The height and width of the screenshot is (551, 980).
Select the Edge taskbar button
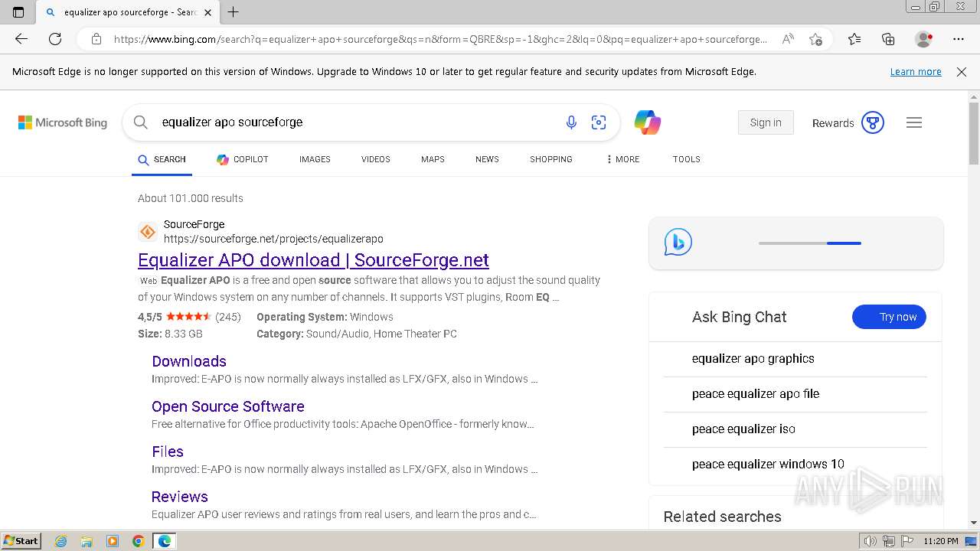pyautogui.click(x=165, y=541)
